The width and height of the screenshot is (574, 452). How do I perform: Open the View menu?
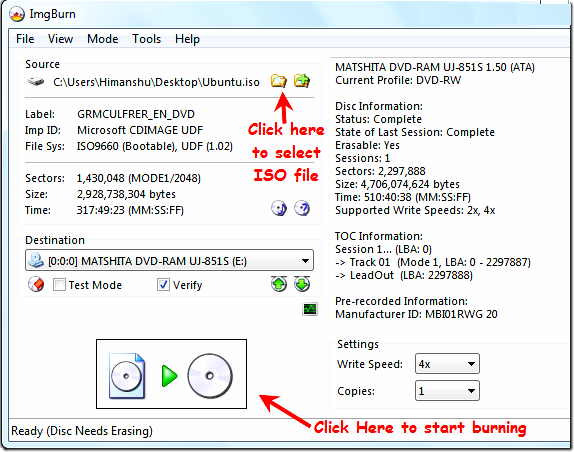(x=60, y=39)
